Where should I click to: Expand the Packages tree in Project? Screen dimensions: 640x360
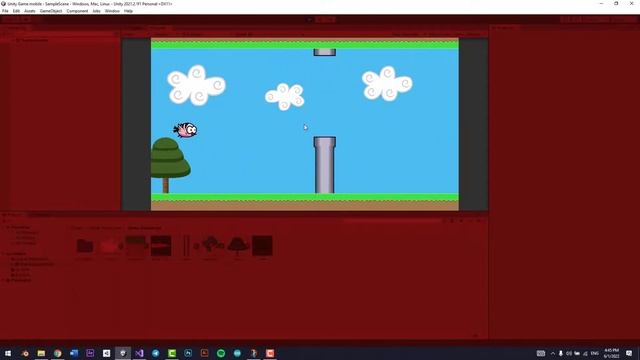click(x=4, y=280)
